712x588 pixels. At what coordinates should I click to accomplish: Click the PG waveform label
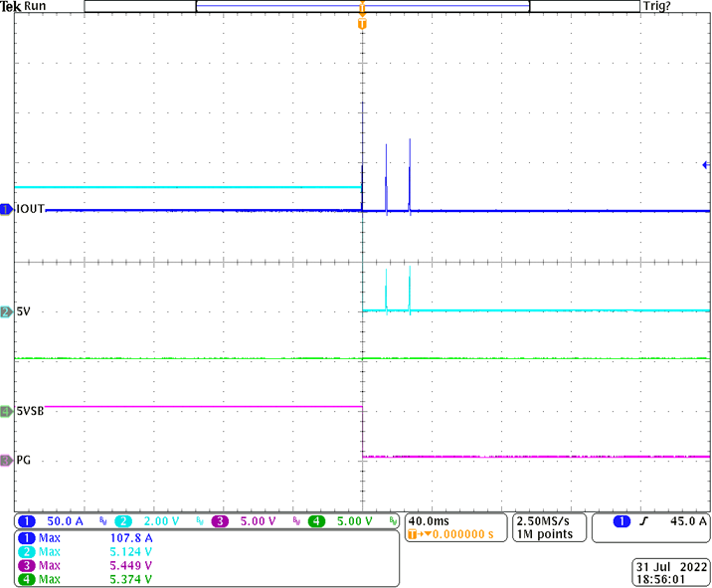tap(24, 461)
